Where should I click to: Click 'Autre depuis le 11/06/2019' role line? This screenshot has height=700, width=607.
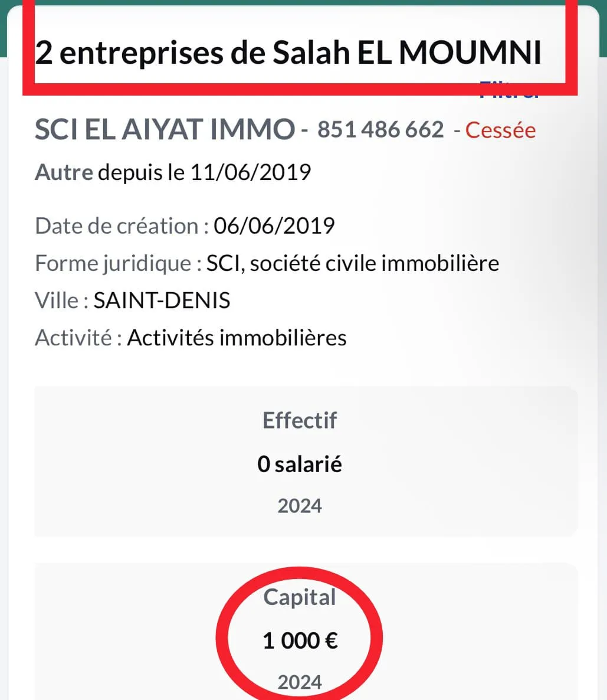pyautogui.click(x=173, y=172)
